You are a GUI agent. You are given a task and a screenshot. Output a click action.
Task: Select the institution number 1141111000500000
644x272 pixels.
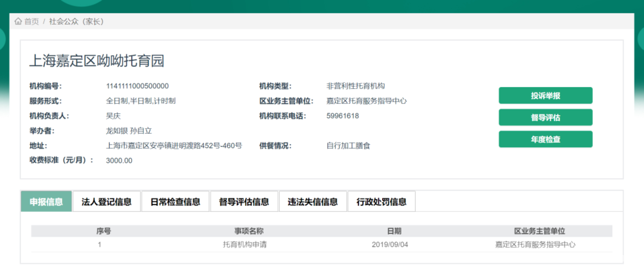(x=138, y=86)
